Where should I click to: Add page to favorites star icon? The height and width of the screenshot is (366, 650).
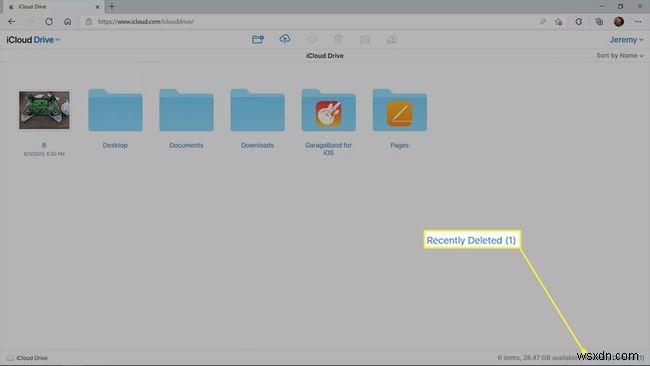point(559,22)
